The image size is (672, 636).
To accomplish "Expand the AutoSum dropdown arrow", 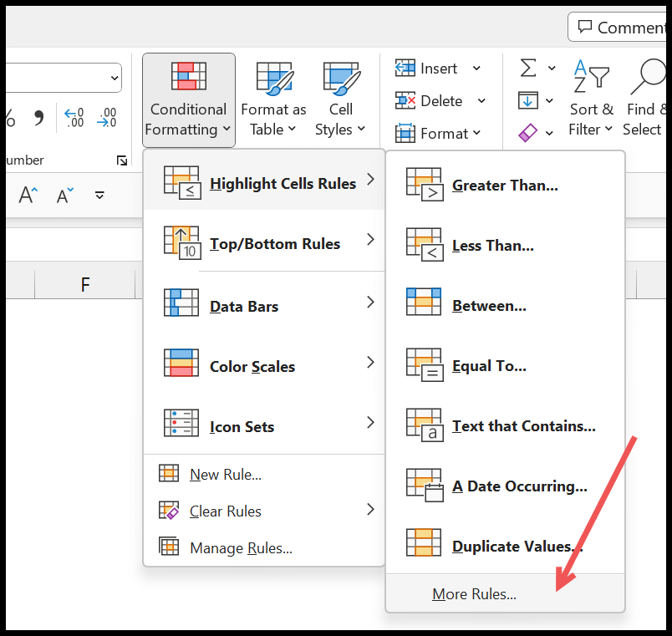I will (552, 69).
